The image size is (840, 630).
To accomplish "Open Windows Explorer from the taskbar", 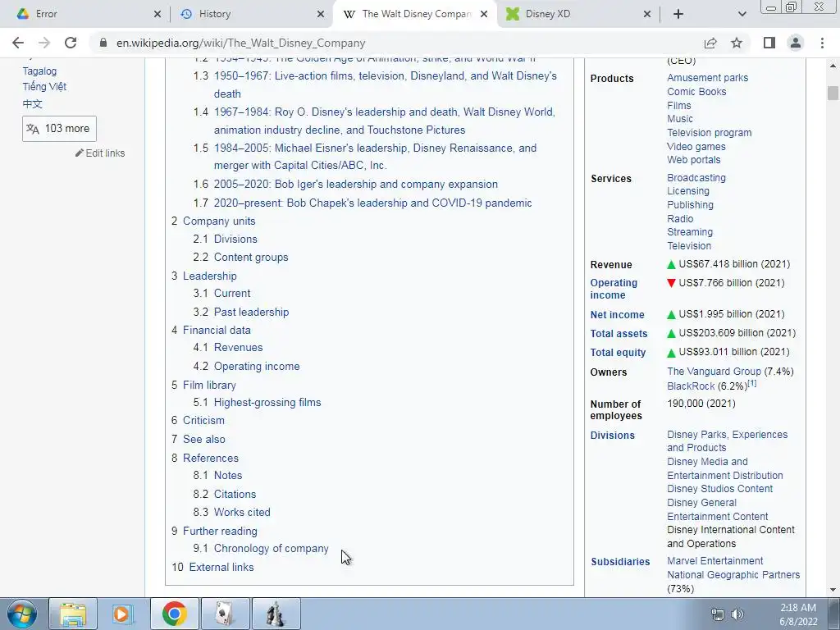I will 73,614.
